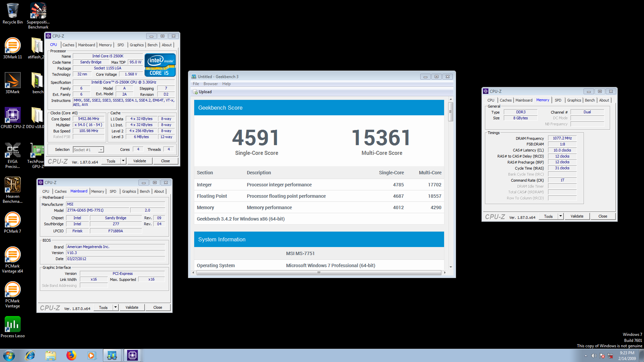Switch to Geekbench taskbar button
The height and width of the screenshot is (362, 644).
(112, 355)
